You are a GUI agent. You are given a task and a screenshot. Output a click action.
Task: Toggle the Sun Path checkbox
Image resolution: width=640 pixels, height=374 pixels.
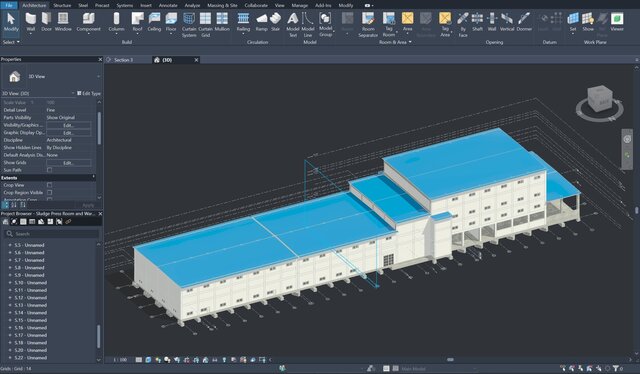[x=49, y=170]
